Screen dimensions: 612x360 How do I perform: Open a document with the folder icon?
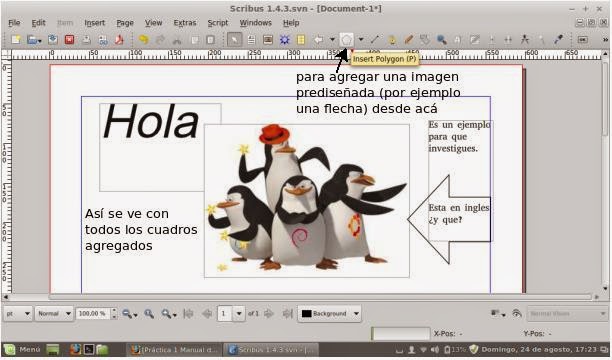(x=32, y=39)
